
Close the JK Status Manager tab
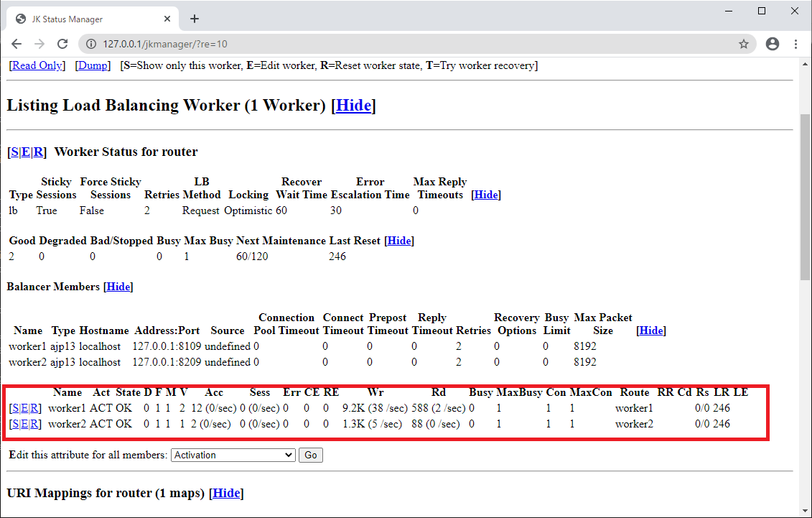pos(167,19)
